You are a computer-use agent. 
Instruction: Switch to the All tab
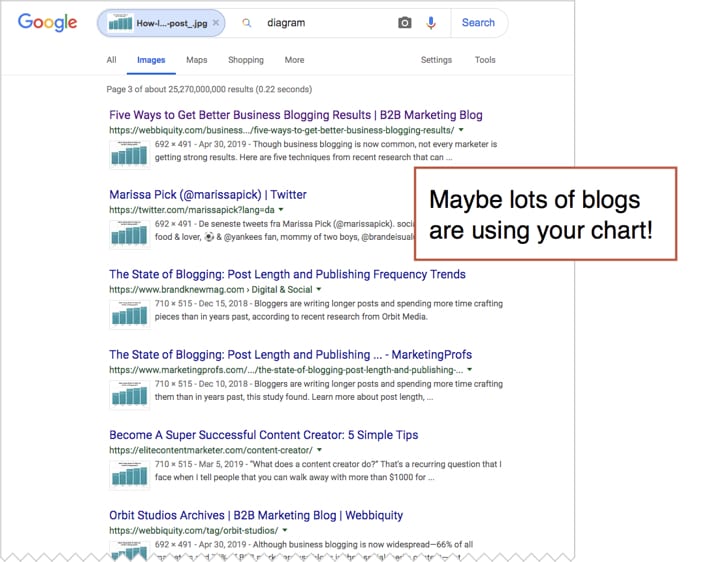coord(111,60)
